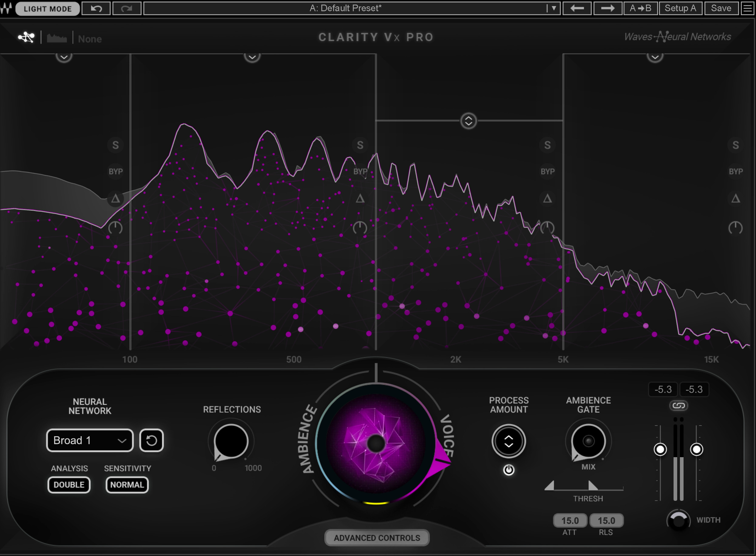
Task: Toggle the NORMAL sensitivity button
Action: pos(127,485)
